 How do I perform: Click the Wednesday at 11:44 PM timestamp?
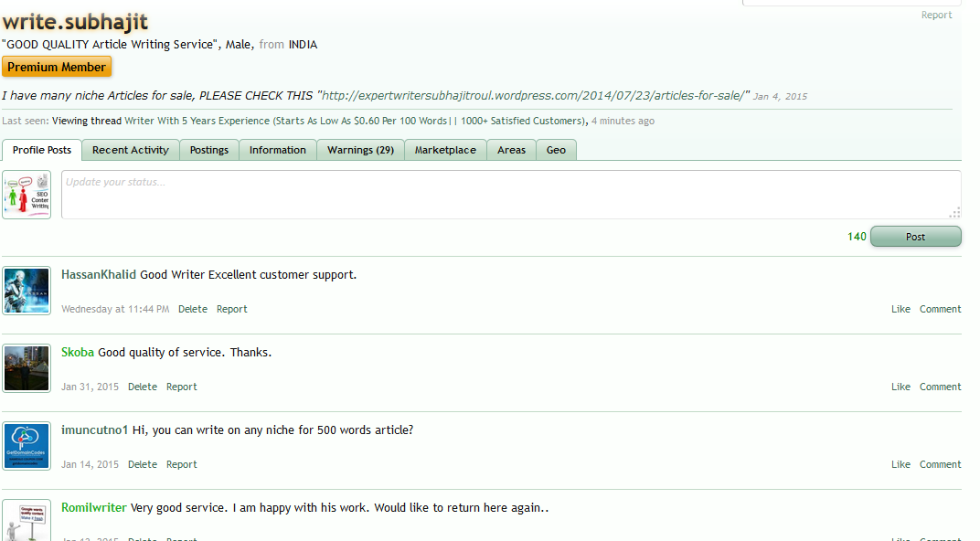point(115,309)
